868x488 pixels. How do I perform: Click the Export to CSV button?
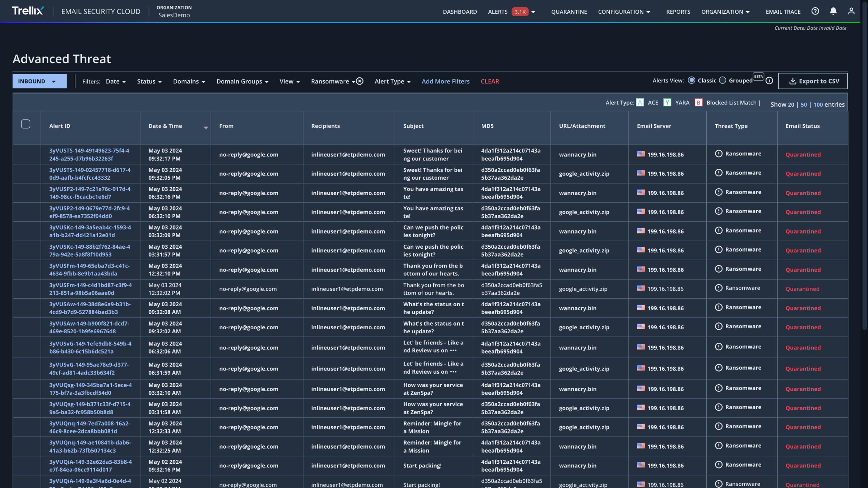(x=813, y=81)
